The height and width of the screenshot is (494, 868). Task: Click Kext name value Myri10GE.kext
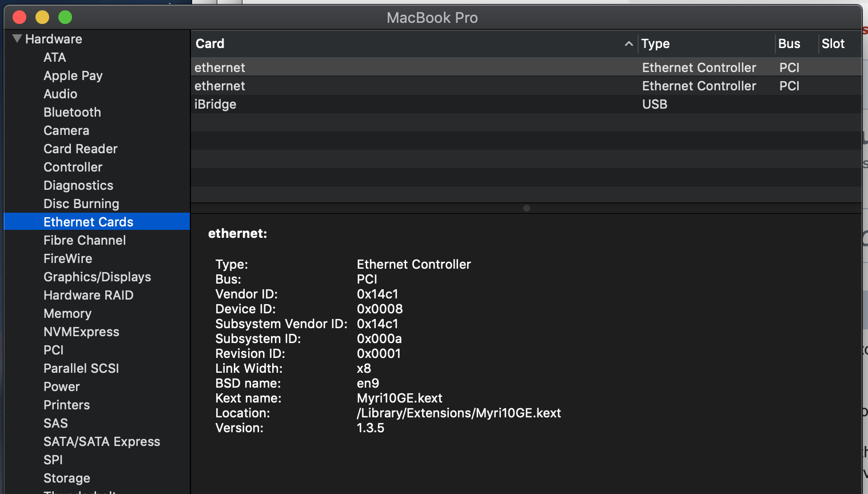tap(400, 398)
